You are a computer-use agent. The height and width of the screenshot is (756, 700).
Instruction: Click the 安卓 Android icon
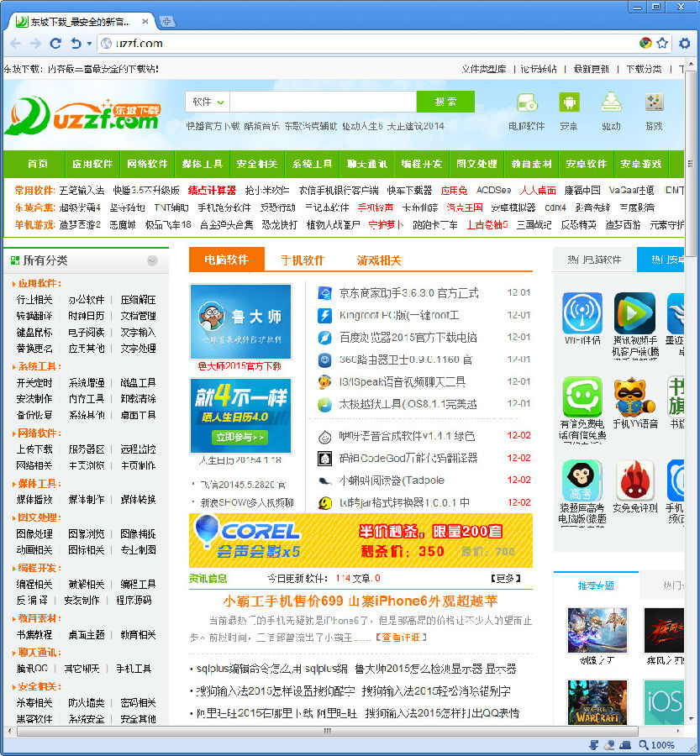[x=569, y=102]
